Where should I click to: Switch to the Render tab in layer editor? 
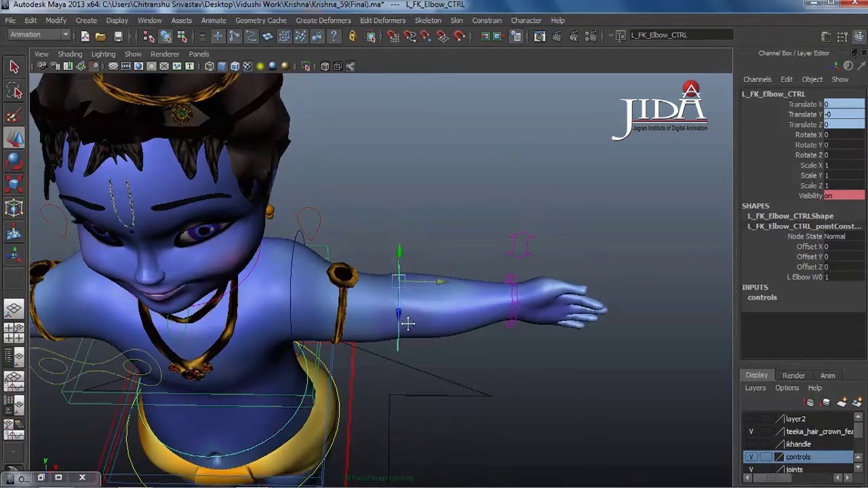793,375
